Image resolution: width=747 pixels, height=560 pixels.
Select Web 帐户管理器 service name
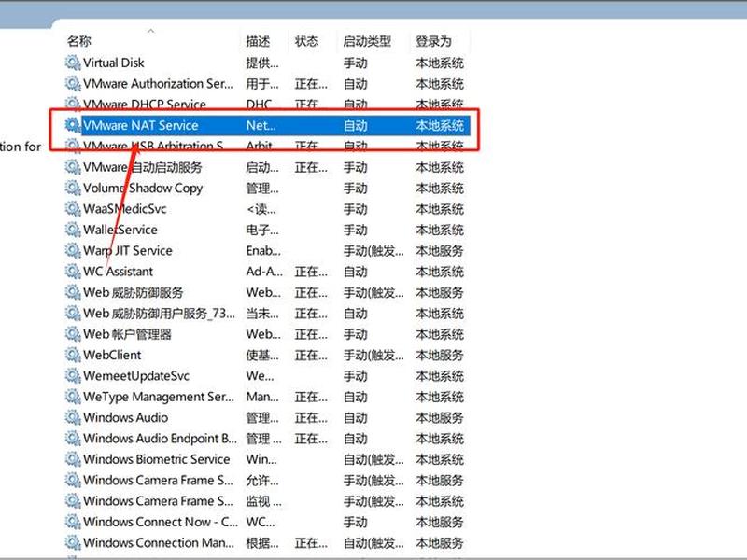[127, 334]
